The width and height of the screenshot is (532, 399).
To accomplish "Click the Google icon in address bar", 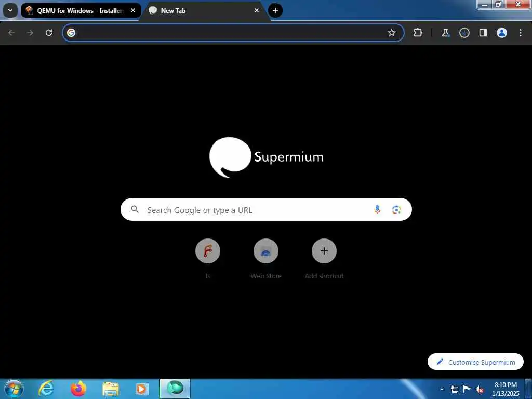I will [x=71, y=33].
